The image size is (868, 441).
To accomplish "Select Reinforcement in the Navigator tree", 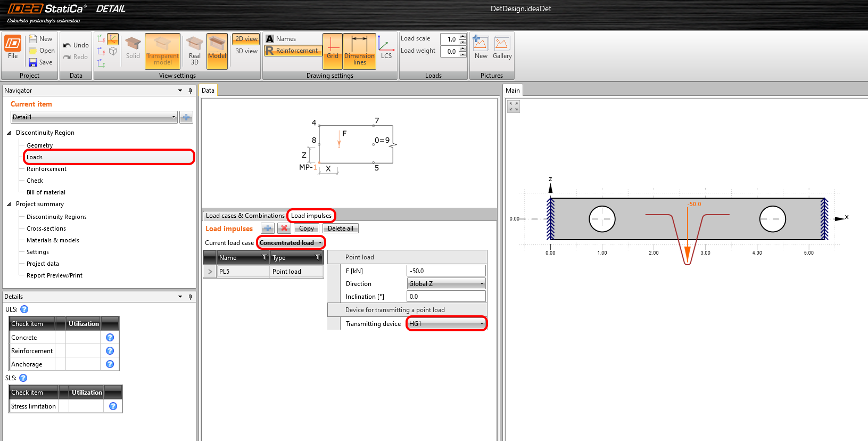I will [46, 169].
